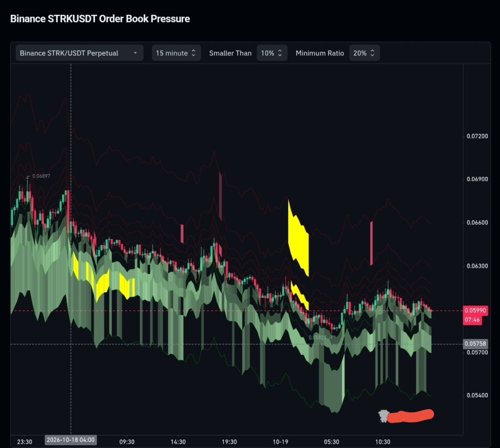Click the 19:30 time axis label

pyautogui.click(x=229, y=442)
